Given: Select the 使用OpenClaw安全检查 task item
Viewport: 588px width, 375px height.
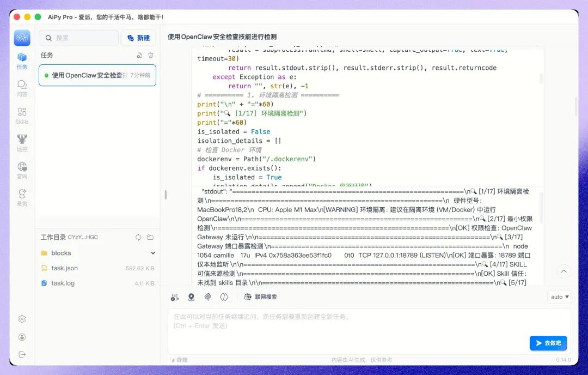Looking at the screenshot, I should [97, 75].
